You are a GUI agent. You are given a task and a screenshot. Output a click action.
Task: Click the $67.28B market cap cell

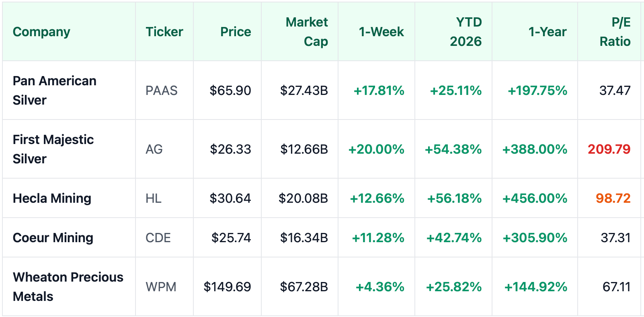coord(304,287)
